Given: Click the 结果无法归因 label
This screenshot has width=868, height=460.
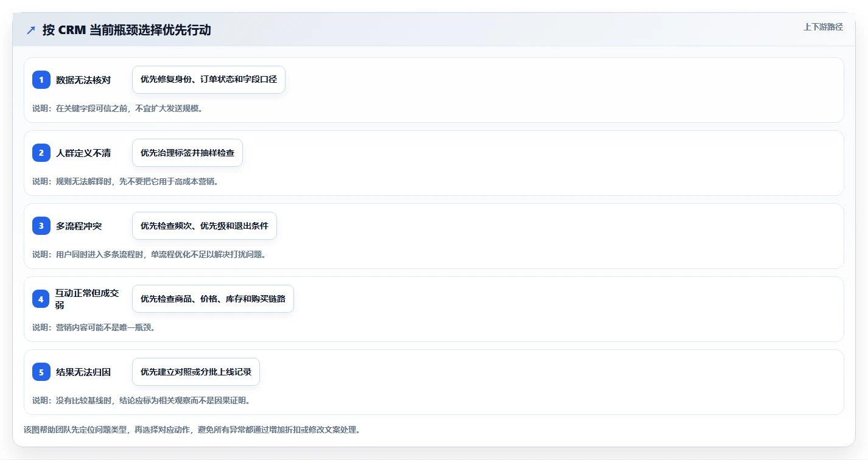Looking at the screenshot, I should click(x=83, y=372).
